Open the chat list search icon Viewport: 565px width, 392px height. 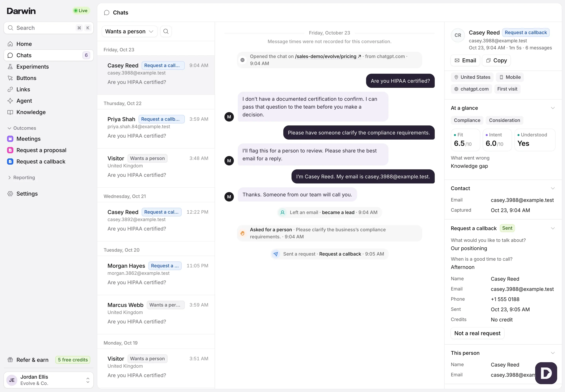[166, 31]
